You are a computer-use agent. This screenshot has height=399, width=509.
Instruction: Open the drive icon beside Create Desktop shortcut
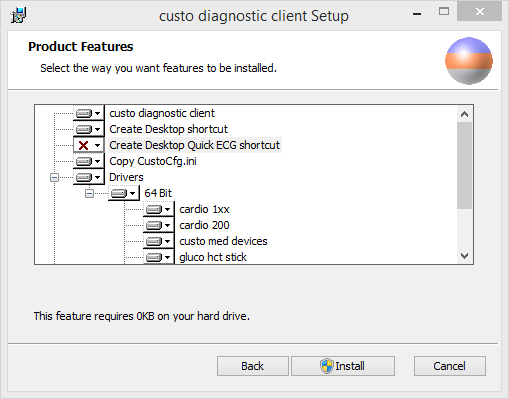click(x=88, y=129)
